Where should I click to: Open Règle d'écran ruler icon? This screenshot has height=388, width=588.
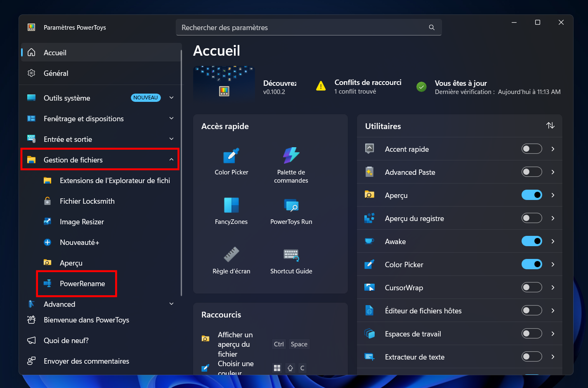pos(231,254)
